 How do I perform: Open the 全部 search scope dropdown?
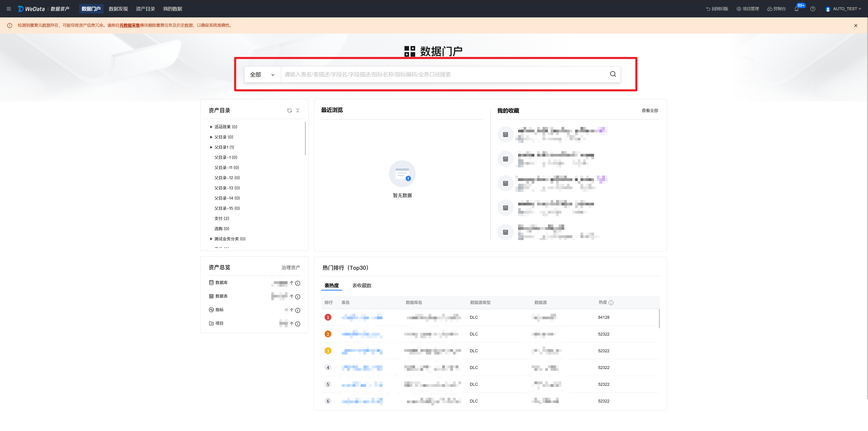tap(262, 74)
